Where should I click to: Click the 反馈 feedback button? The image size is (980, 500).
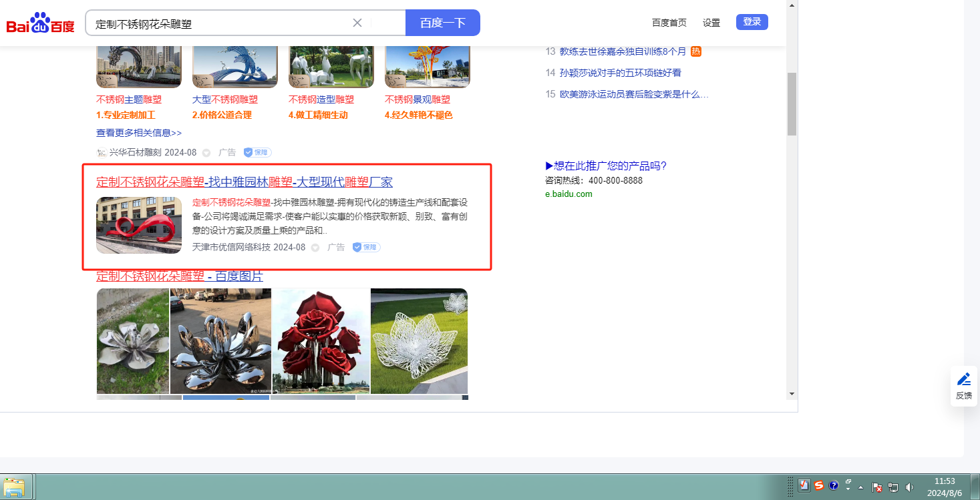(964, 386)
